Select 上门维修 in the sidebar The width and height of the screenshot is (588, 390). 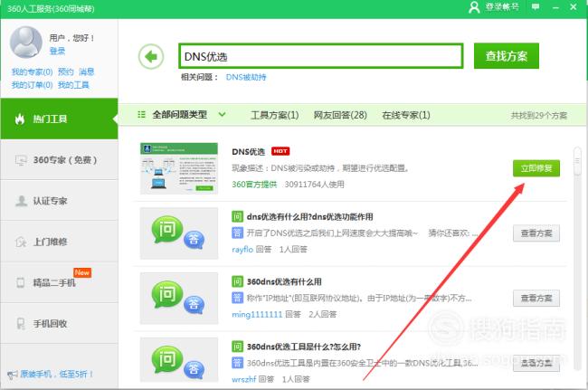[x=59, y=242]
